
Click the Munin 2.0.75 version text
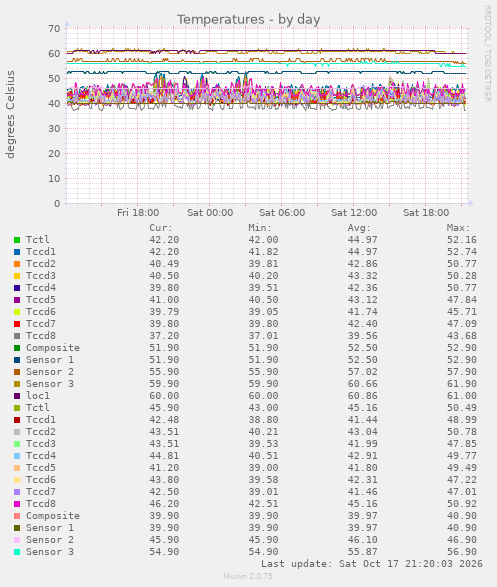click(248, 576)
